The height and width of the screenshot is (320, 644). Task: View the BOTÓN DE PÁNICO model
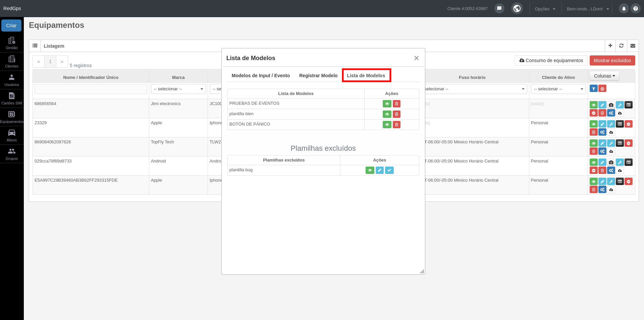[387, 125]
